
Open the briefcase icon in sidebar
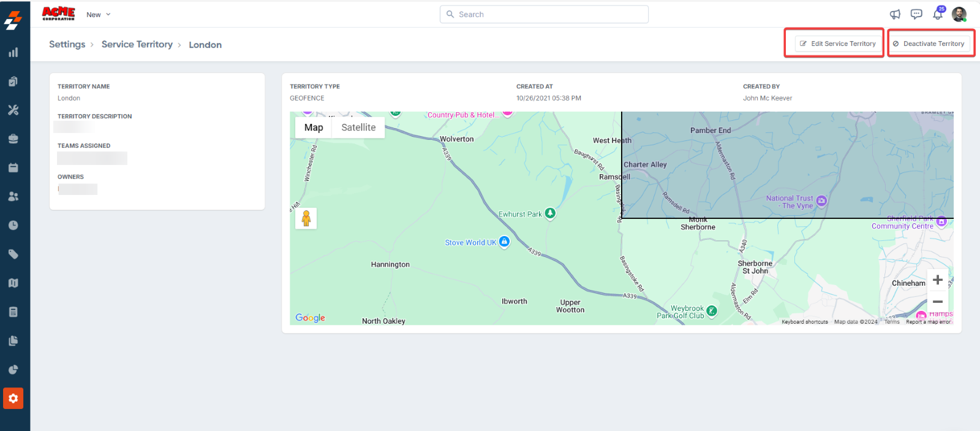click(13, 139)
